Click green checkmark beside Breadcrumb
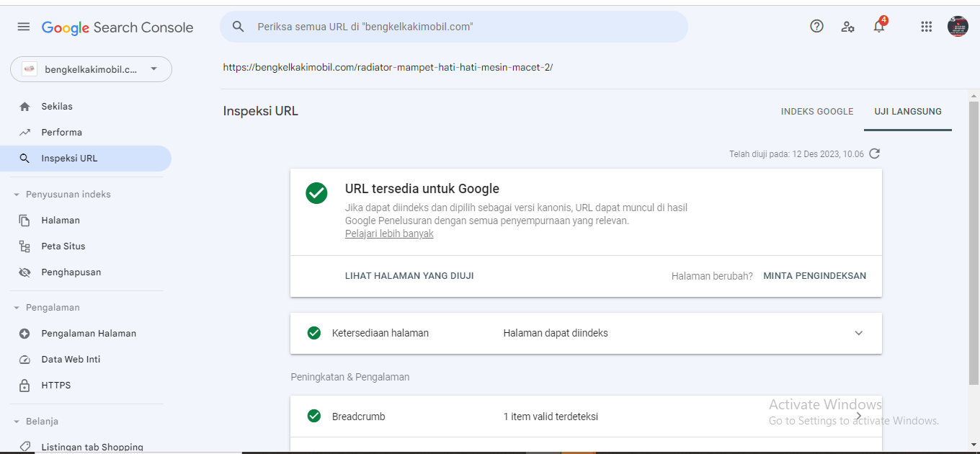Image resolution: width=980 pixels, height=454 pixels. coord(314,416)
